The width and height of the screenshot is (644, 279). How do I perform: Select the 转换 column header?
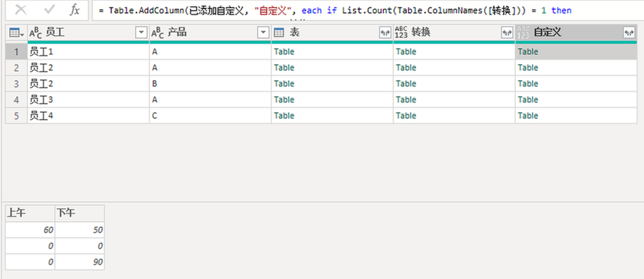coord(454,33)
